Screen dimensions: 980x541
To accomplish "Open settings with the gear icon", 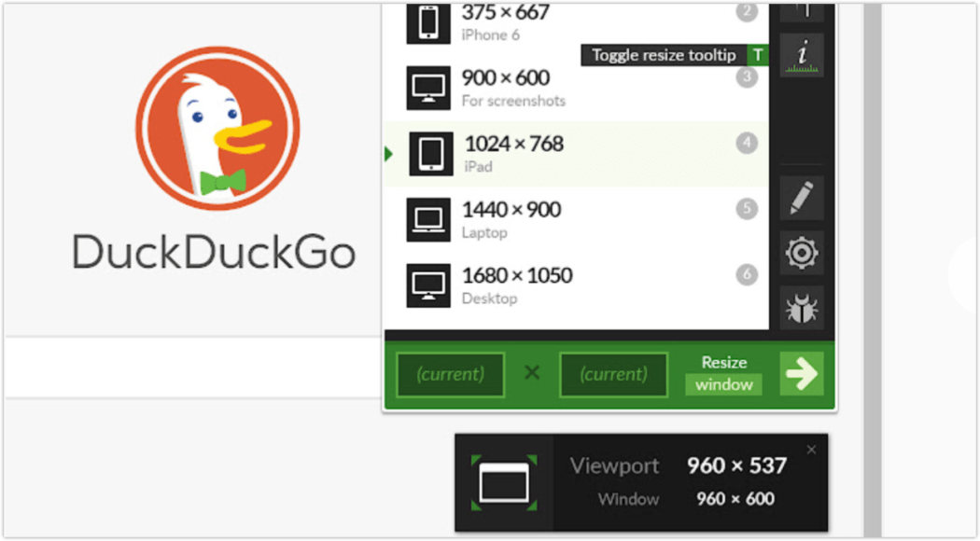I will pyautogui.click(x=802, y=253).
